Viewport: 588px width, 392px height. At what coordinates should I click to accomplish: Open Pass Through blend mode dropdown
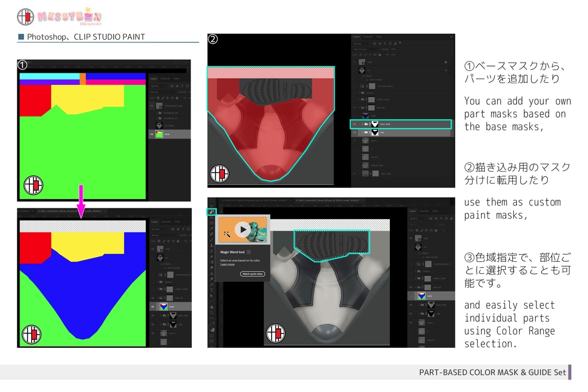coord(366,49)
